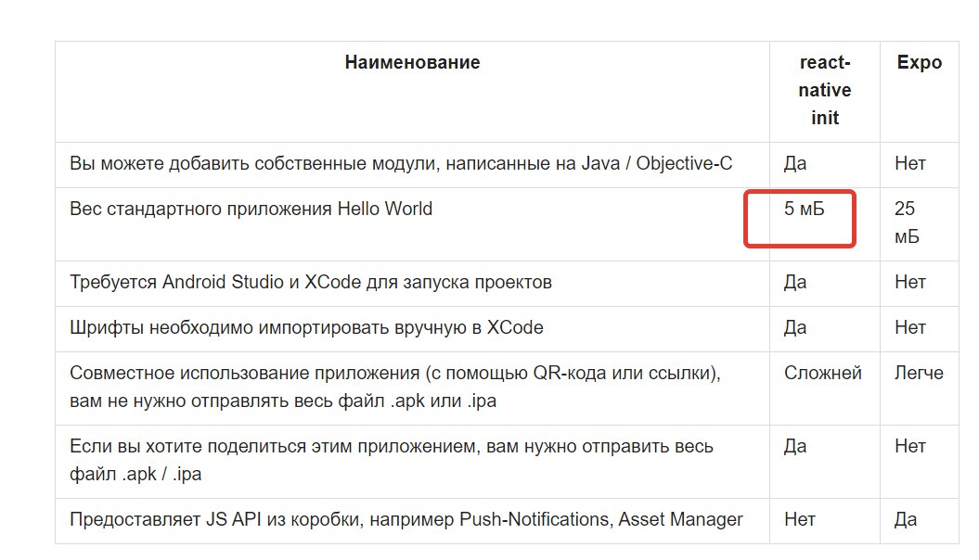Select 'Шрифты необходимо импортировать вручную' row text
This screenshot has width=979, height=560.
pyautogui.click(x=306, y=327)
